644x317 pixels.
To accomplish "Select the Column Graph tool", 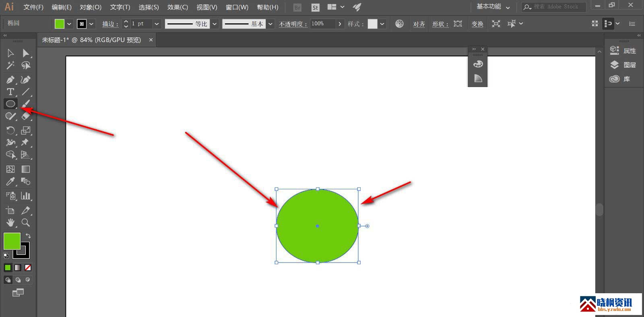I will tap(26, 196).
